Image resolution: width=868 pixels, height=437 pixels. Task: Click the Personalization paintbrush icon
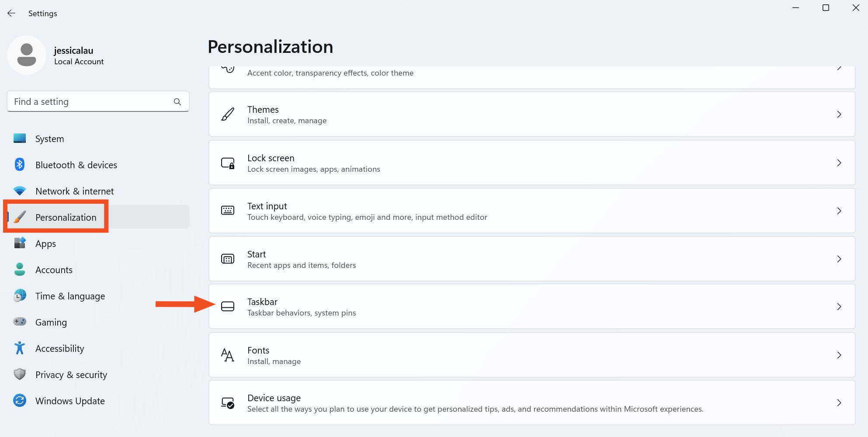tap(20, 217)
